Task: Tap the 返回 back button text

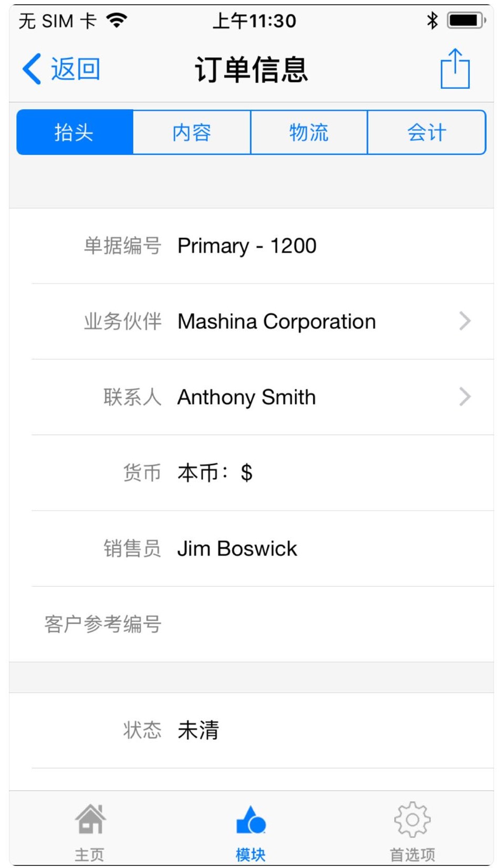Action: click(x=75, y=69)
